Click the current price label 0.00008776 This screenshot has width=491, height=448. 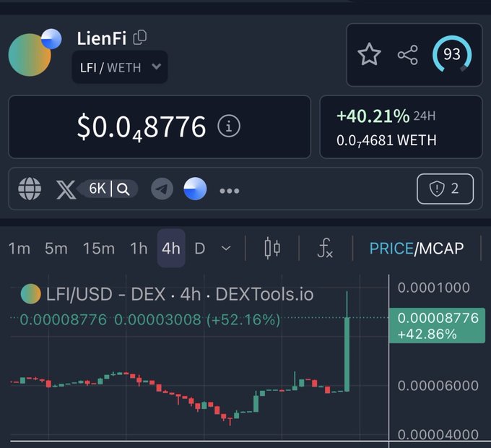click(437, 326)
